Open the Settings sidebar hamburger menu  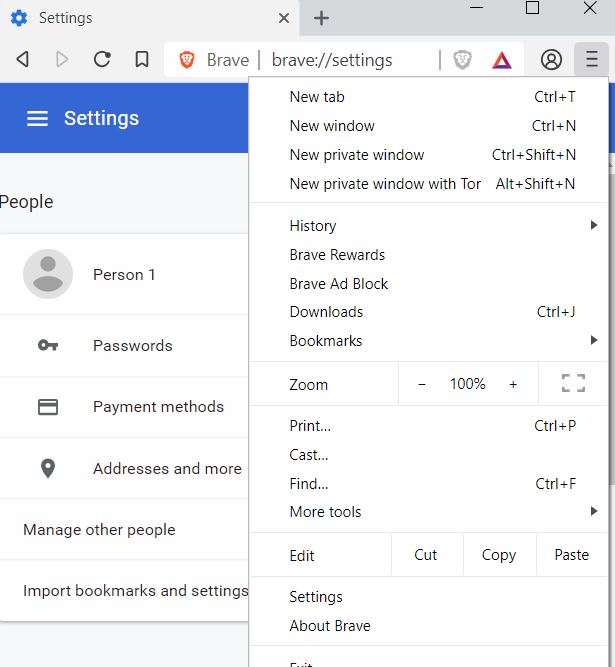click(x=37, y=118)
